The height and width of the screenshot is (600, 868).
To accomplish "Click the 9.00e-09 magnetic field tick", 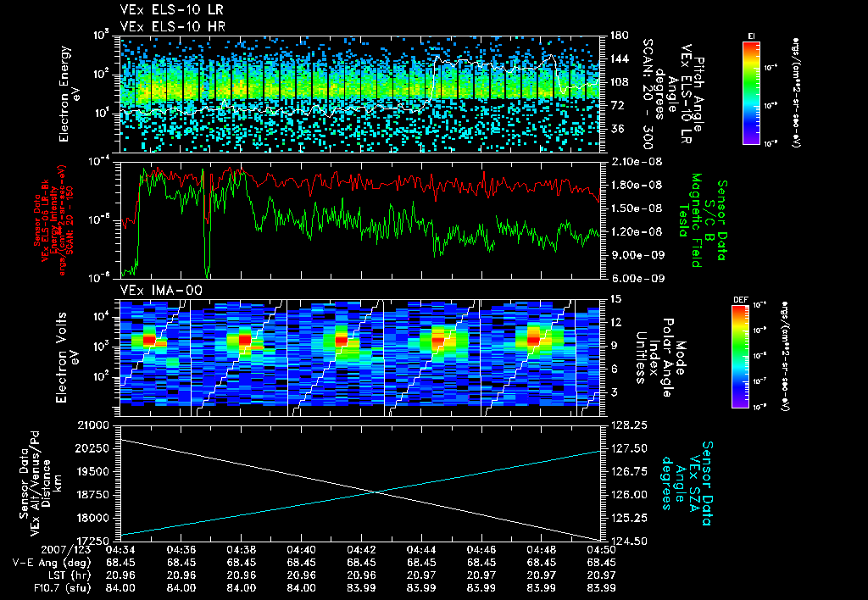I will [636, 254].
